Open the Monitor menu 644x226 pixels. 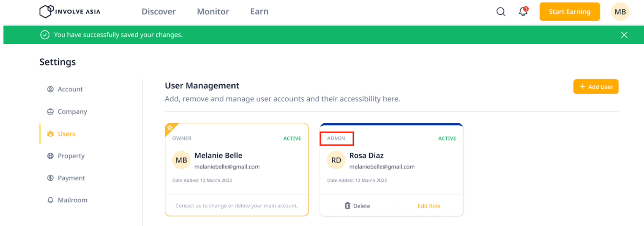(213, 12)
